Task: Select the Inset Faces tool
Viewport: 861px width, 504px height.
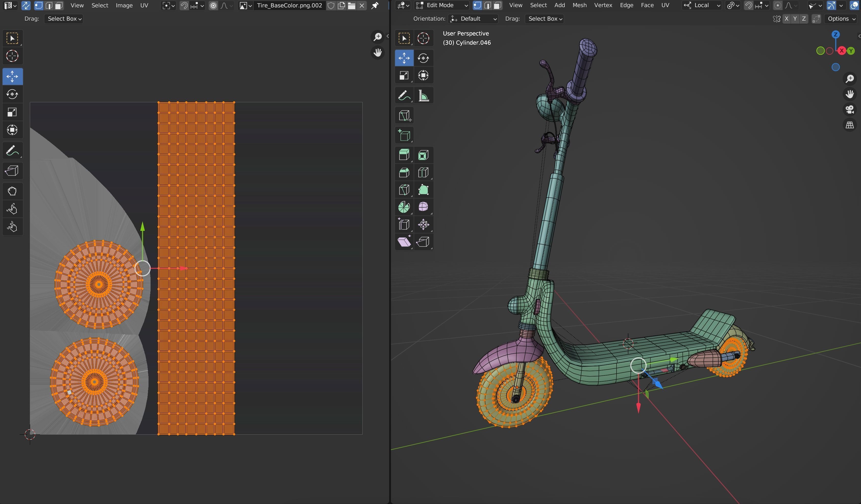Action: pyautogui.click(x=423, y=155)
